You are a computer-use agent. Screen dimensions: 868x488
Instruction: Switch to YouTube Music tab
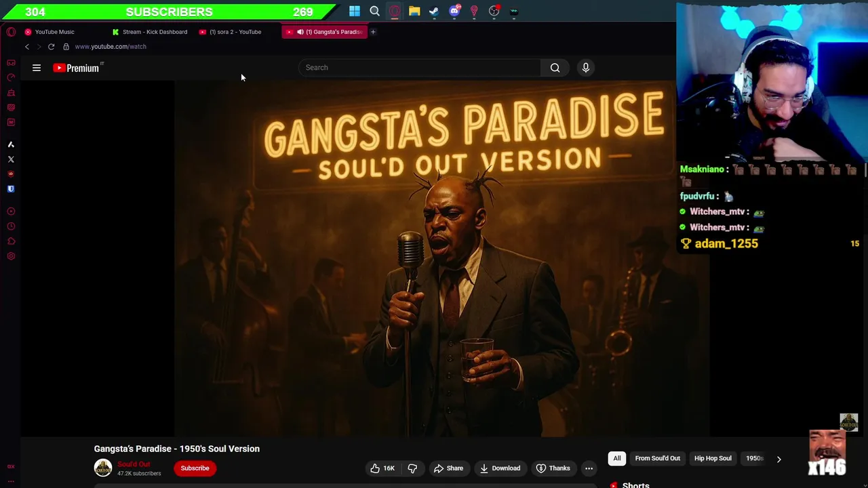coord(54,32)
